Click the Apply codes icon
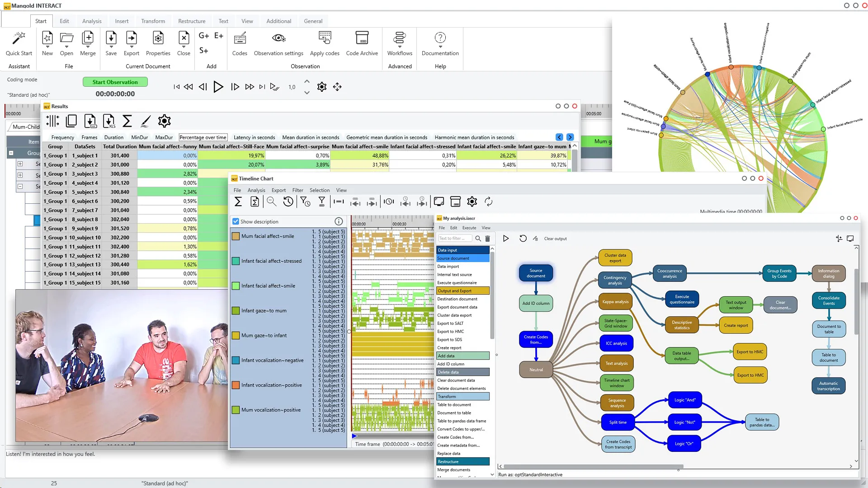Viewport: 868px width, 488px height. pyautogui.click(x=325, y=38)
